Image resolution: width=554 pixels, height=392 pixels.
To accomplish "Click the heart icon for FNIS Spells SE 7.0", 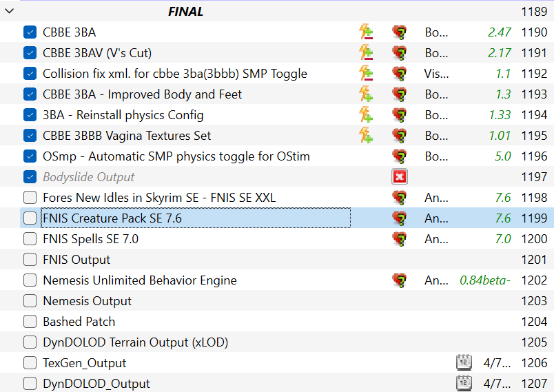I will (x=400, y=239).
